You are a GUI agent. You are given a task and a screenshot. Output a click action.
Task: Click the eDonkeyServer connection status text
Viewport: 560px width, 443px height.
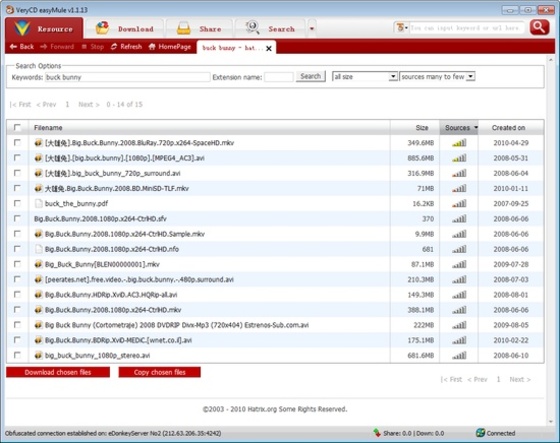tap(113, 433)
